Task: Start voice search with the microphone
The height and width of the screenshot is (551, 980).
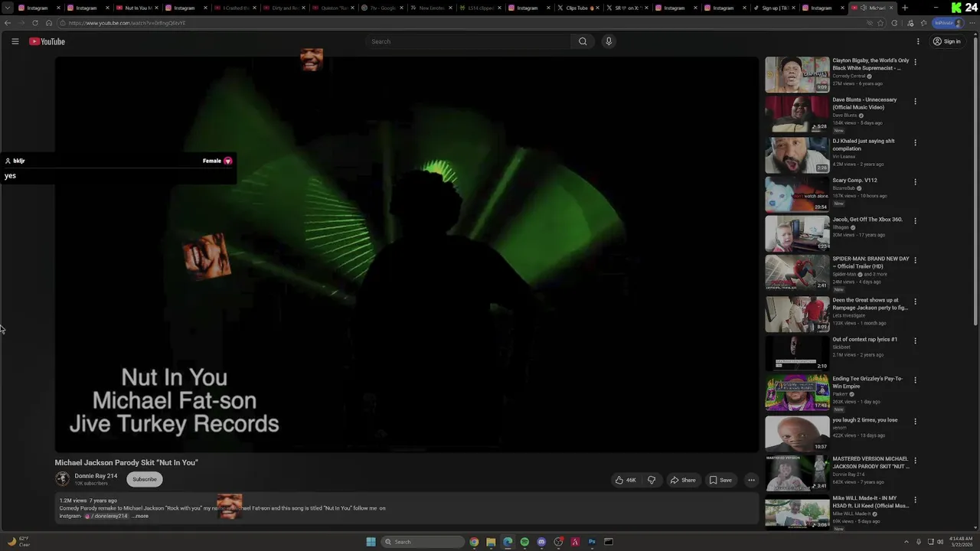Action: coord(609,41)
